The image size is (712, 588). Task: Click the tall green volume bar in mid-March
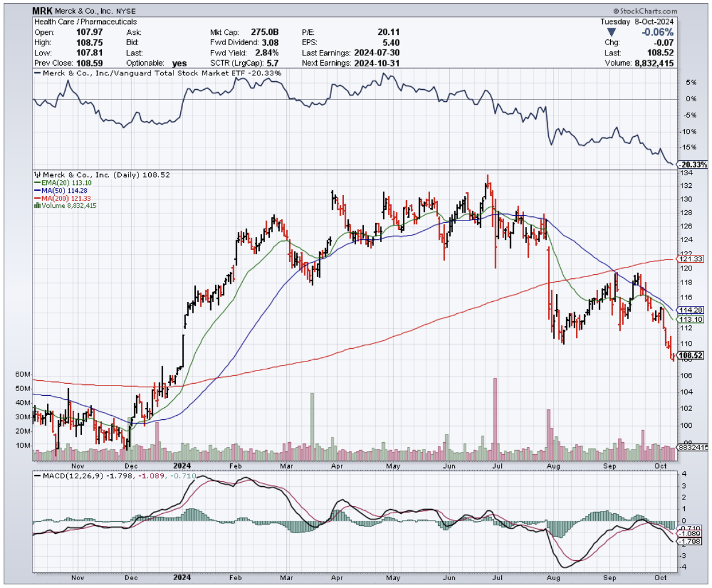pyautogui.click(x=312, y=427)
